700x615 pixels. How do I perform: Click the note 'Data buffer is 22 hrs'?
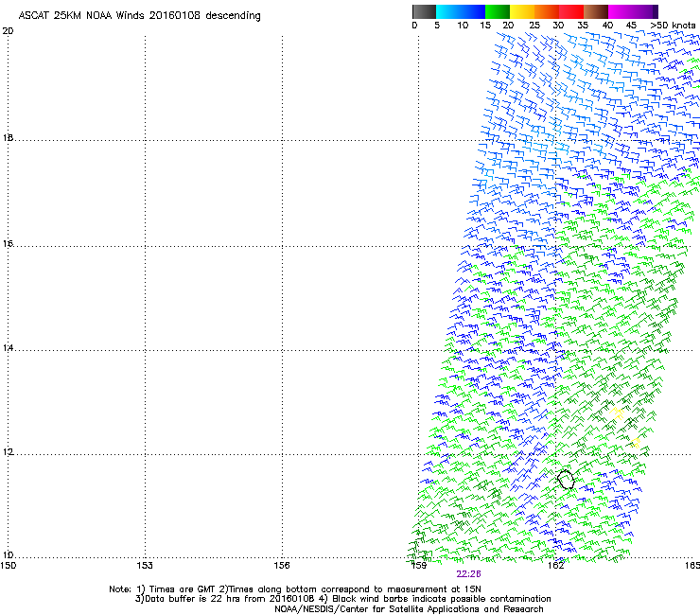(194, 599)
